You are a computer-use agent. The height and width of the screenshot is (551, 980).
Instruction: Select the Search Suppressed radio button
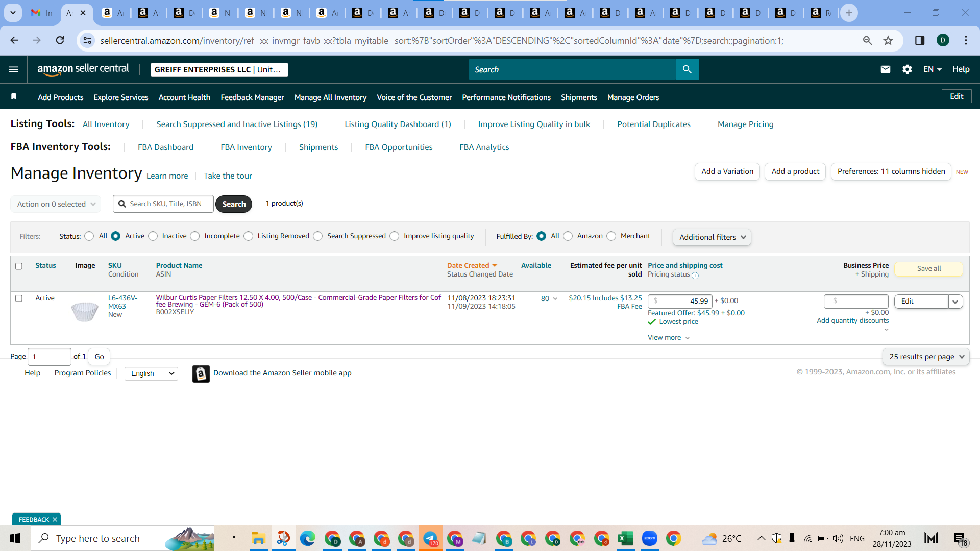[318, 236]
